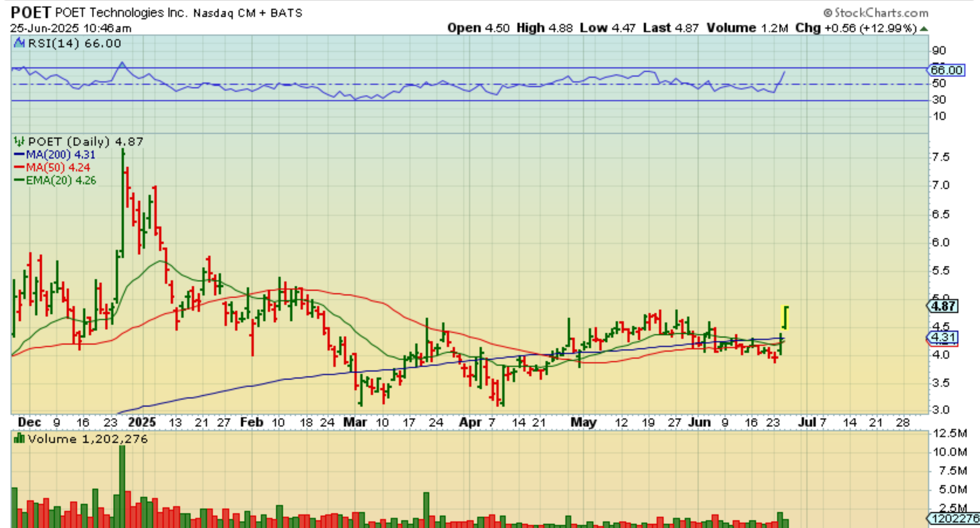Click the 4.87 last price tag
The width and height of the screenshot is (980, 528).
point(943,306)
